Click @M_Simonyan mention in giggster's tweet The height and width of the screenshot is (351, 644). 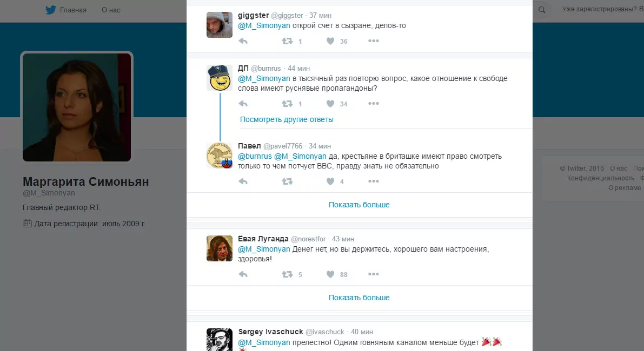pyautogui.click(x=264, y=25)
